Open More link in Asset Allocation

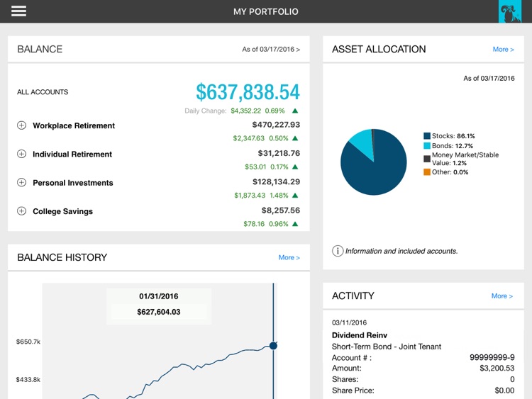pos(503,50)
